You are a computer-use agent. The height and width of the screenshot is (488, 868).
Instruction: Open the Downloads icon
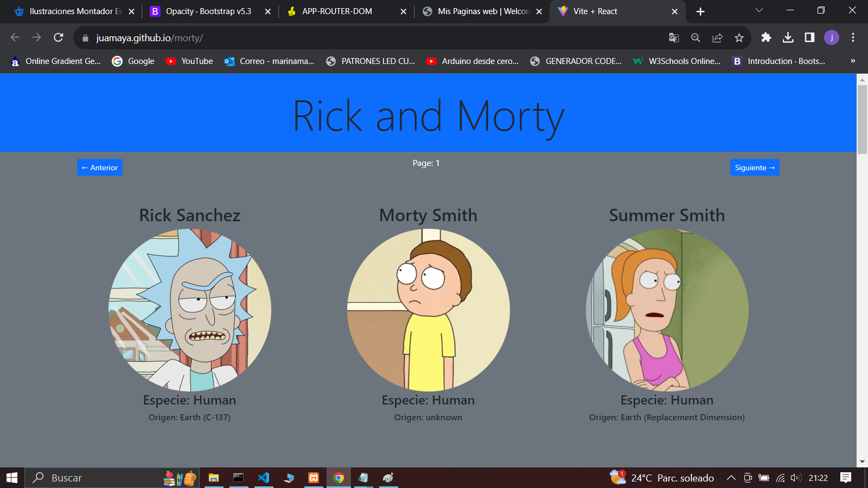[x=788, y=37]
